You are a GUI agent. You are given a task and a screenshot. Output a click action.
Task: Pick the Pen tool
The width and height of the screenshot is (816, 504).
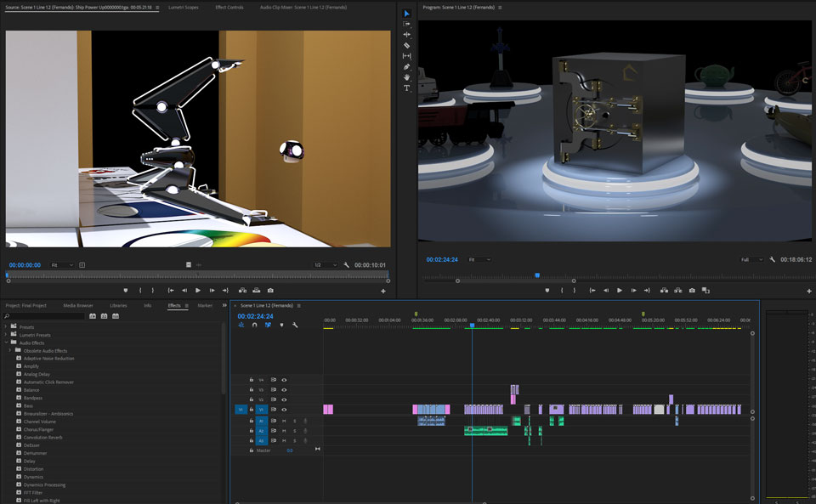[406, 67]
